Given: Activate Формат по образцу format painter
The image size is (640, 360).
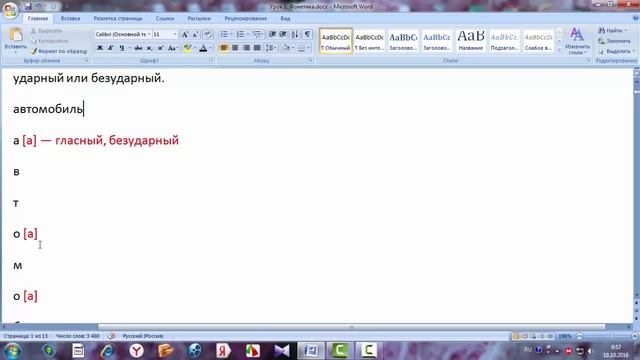Looking at the screenshot, I should click(59, 51).
